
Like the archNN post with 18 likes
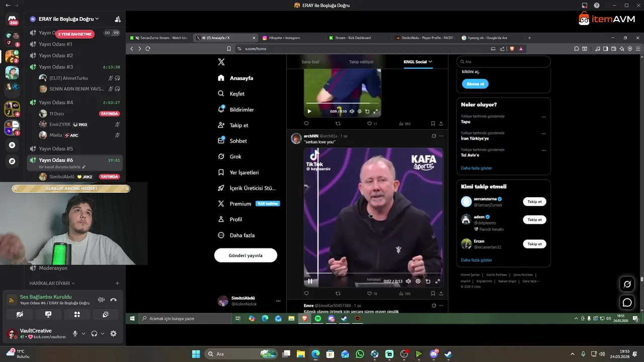[x=372, y=294]
